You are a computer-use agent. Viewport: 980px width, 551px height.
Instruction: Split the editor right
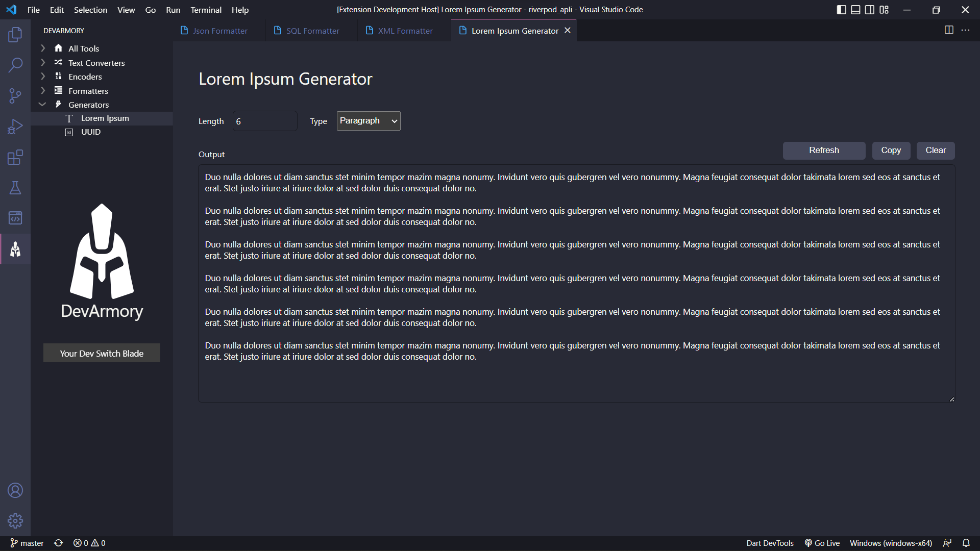(x=949, y=30)
